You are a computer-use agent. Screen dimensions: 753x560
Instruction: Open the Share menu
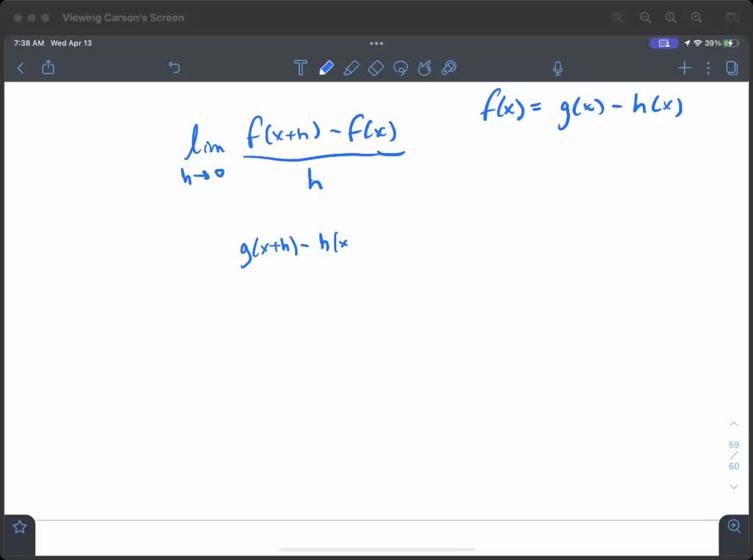click(x=48, y=67)
